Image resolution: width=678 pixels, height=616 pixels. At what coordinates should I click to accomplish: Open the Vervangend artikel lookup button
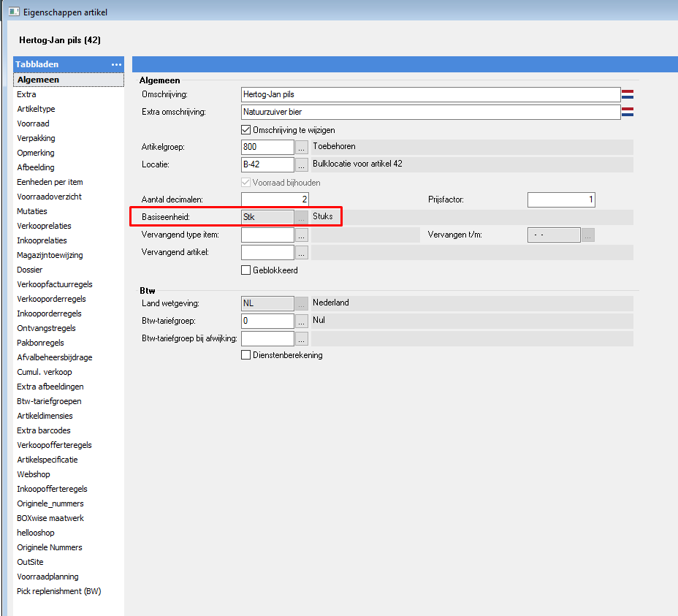pyautogui.click(x=302, y=252)
